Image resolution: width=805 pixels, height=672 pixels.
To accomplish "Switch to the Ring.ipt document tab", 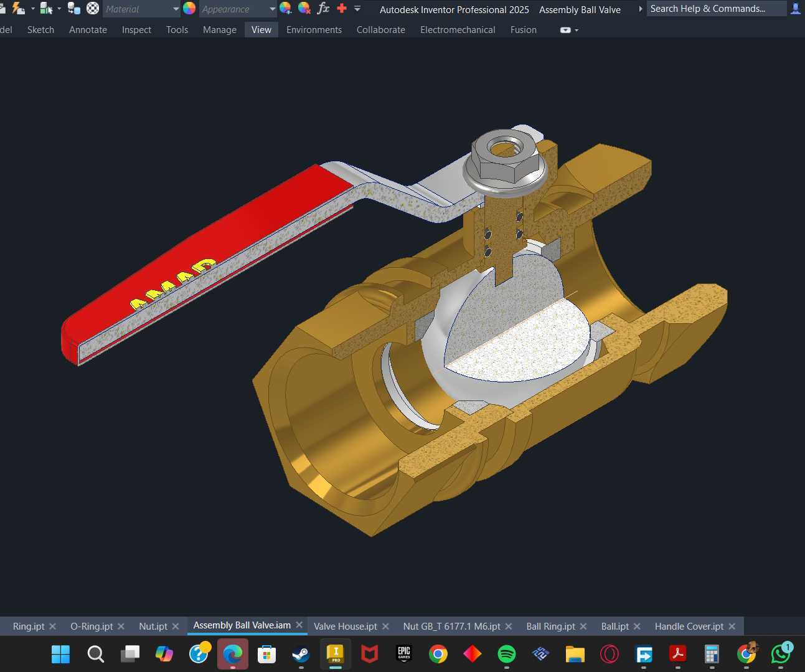I will point(29,627).
